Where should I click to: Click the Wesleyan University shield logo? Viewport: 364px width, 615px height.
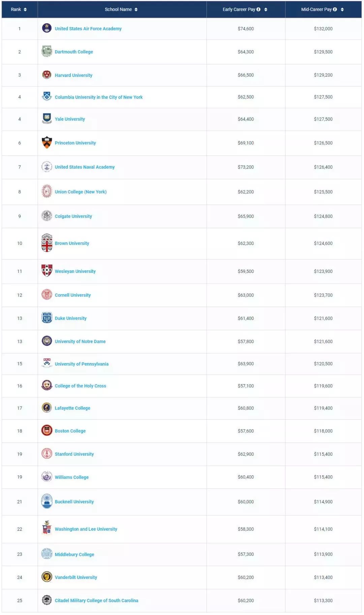(x=47, y=271)
